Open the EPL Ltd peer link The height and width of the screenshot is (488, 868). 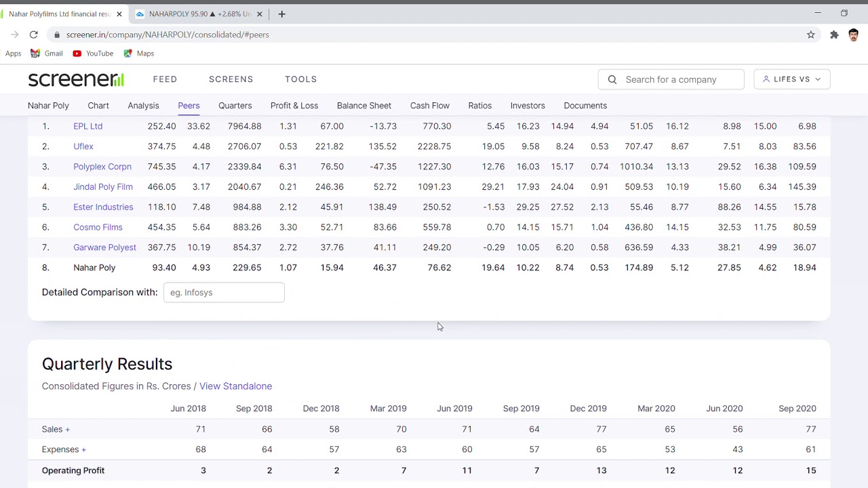[88, 126]
